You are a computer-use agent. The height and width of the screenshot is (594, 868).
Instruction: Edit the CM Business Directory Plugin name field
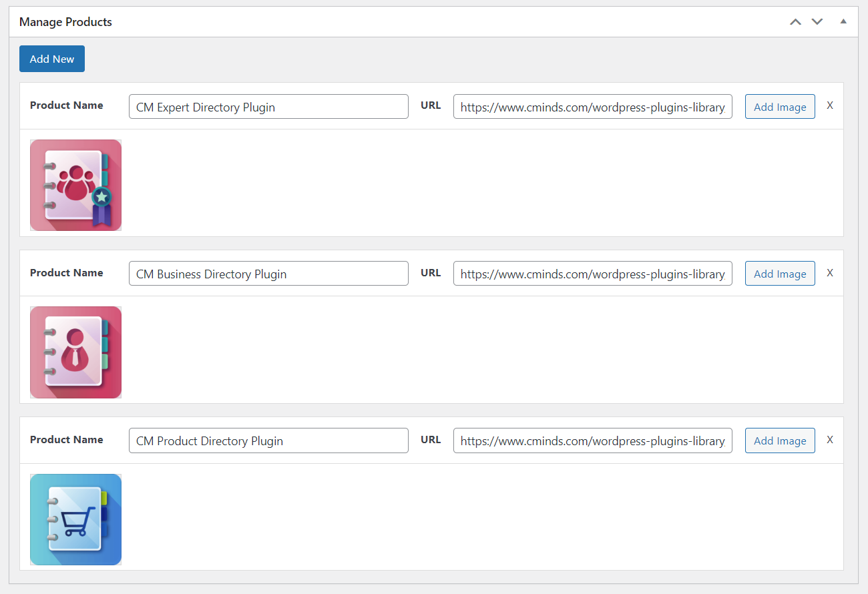click(x=268, y=274)
